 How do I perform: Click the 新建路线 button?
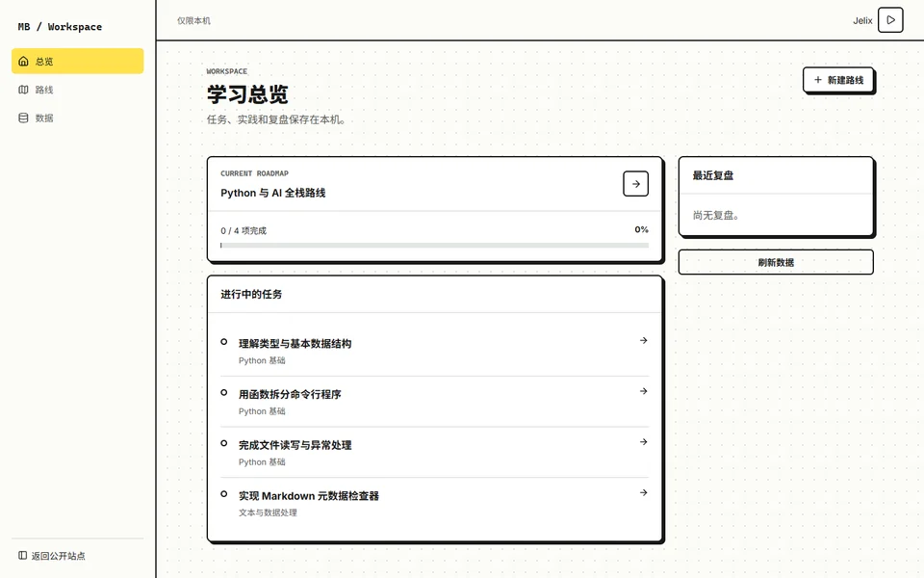pos(838,80)
